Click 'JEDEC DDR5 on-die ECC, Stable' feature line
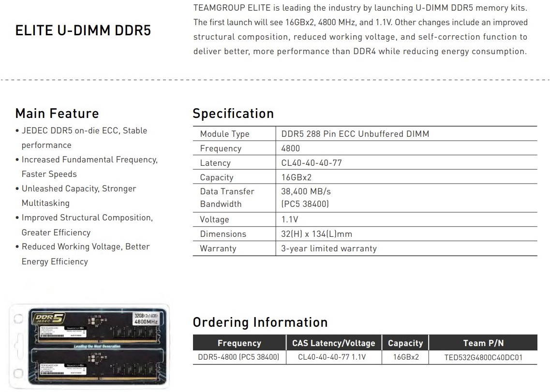The width and height of the screenshot is (550, 392). (84, 131)
